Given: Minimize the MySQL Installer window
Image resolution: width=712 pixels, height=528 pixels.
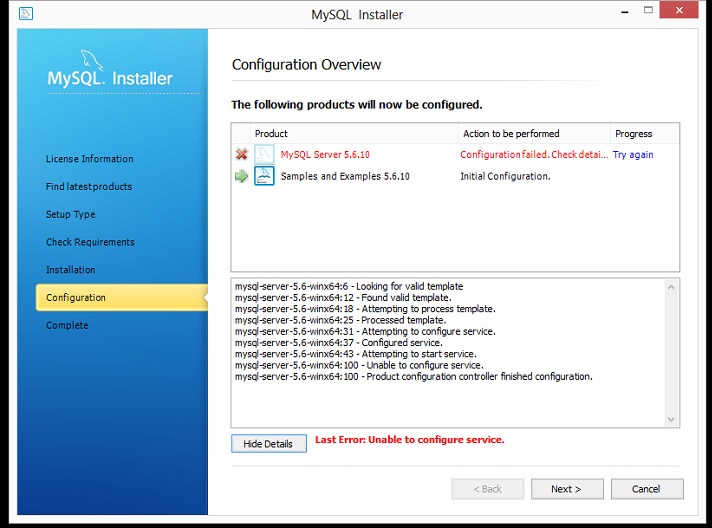Looking at the screenshot, I should click(625, 11).
